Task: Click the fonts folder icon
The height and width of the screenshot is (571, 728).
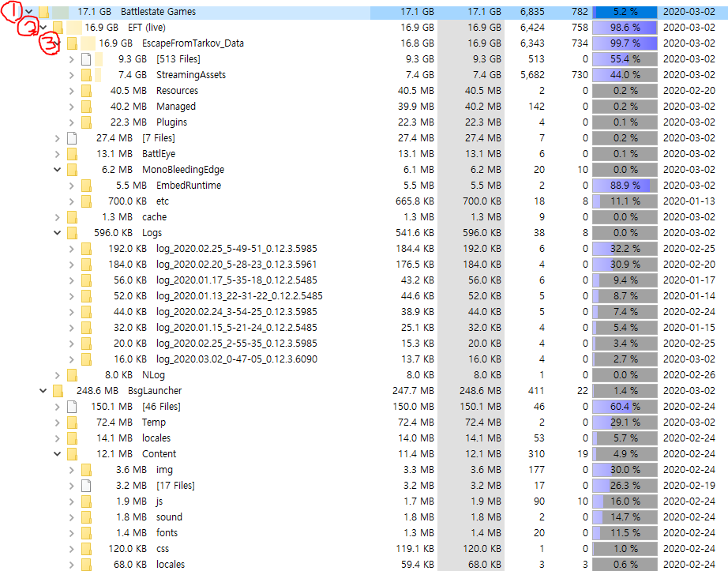Action: (x=86, y=532)
